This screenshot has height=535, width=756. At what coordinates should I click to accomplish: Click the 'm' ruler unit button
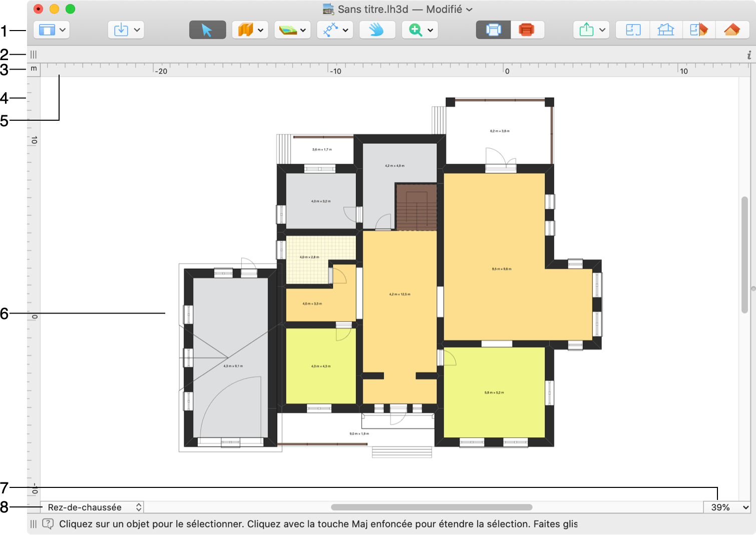[x=34, y=69]
